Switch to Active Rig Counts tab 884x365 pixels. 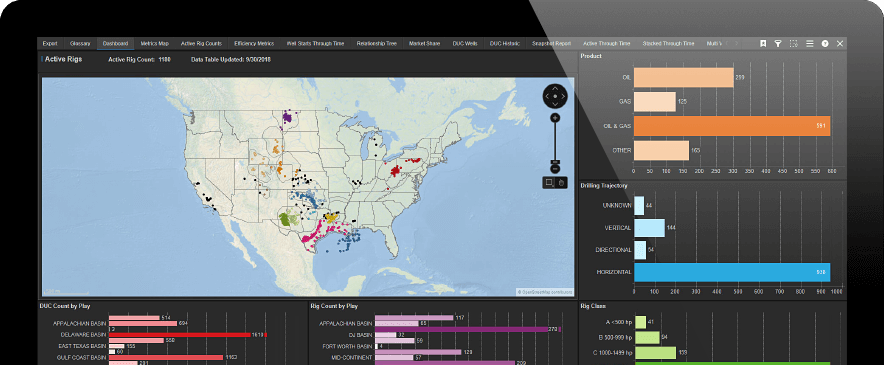click(x=201, y=43)
